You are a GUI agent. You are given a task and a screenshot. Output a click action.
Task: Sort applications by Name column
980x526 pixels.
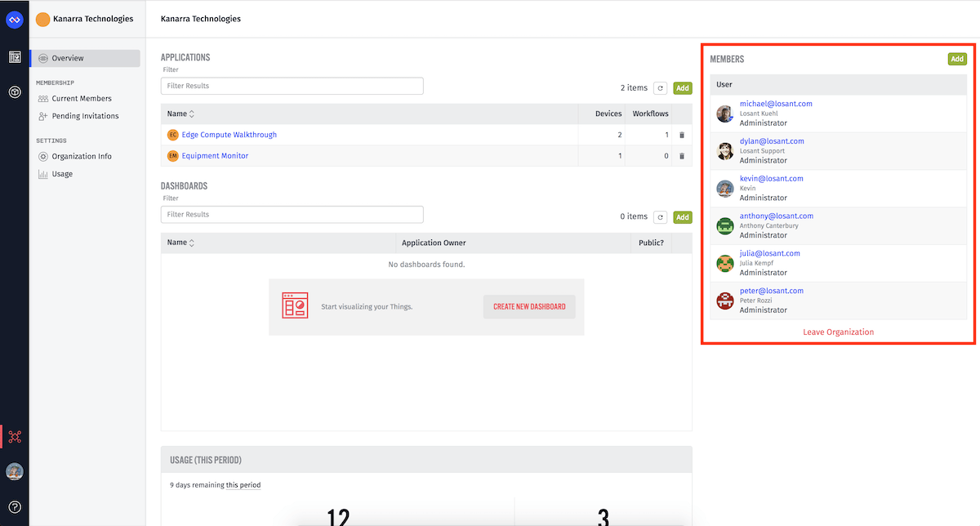tap(181, 114)
